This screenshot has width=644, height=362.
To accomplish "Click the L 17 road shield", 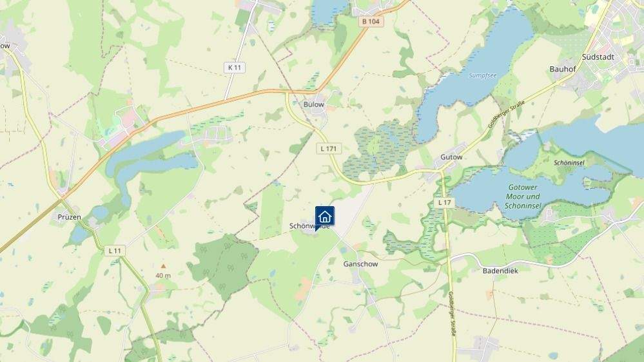I will click(444, 202).
